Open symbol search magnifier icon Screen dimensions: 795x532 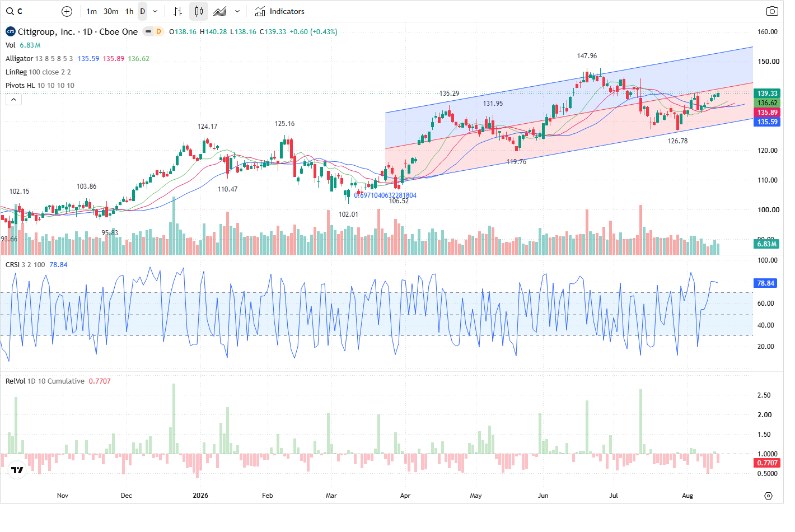coord(10,11)
